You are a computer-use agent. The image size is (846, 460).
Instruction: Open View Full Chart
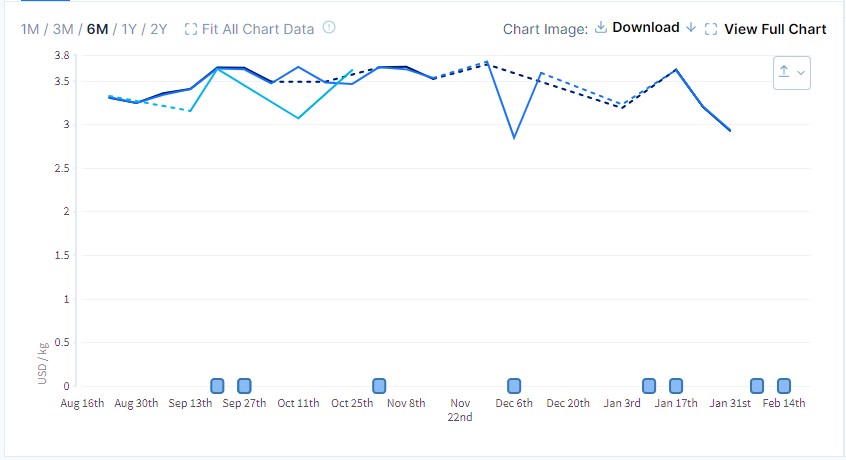[775, 29]
